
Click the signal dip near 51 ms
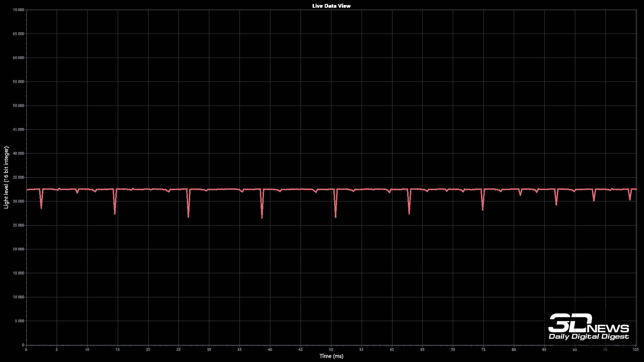(335, 209)
